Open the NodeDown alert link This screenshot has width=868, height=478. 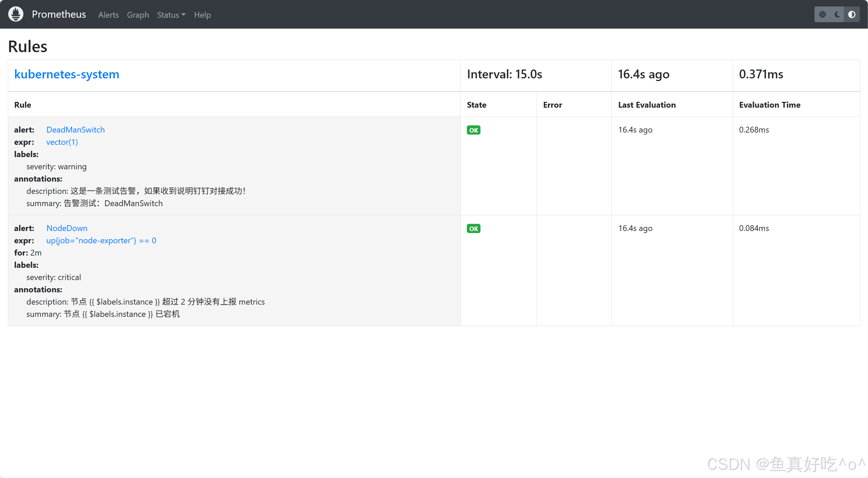tap(67, 228)
